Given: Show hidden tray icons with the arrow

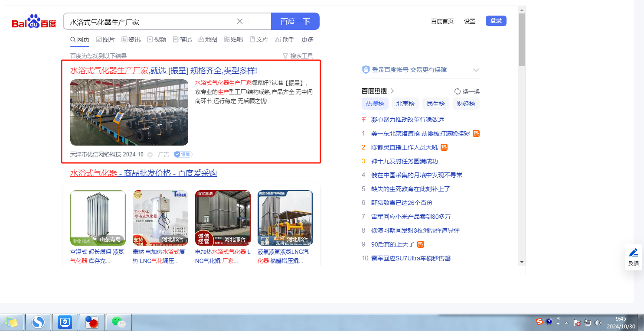Looking at the screenshot, I should coord(566,322).
